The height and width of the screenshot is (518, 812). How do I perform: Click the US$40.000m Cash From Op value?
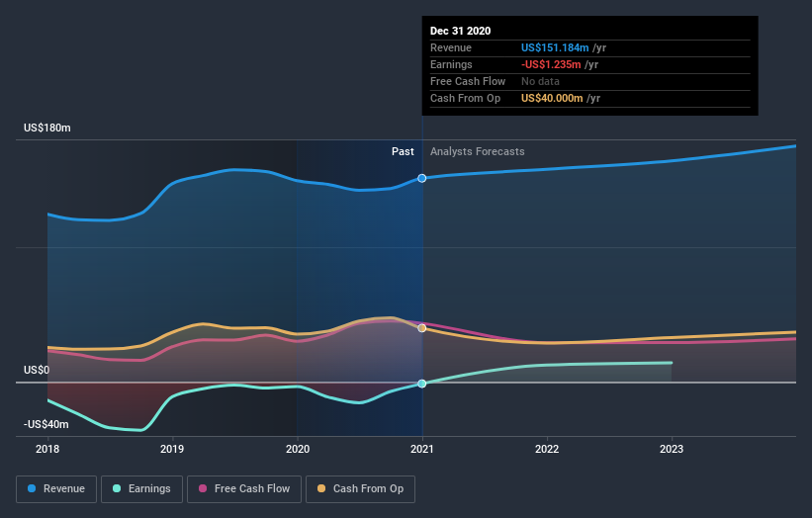pyautogui.click(x=552, y=98)
